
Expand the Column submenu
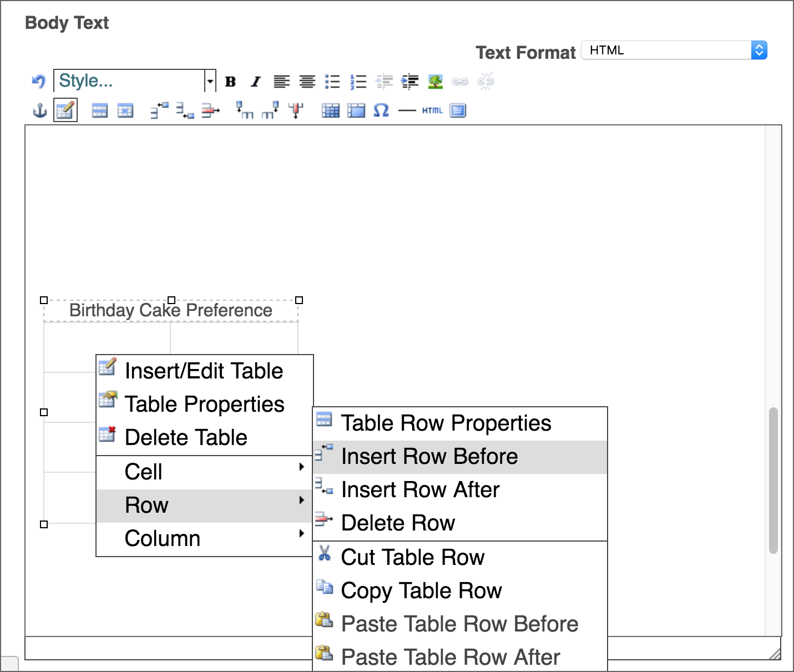click(204, 539)
